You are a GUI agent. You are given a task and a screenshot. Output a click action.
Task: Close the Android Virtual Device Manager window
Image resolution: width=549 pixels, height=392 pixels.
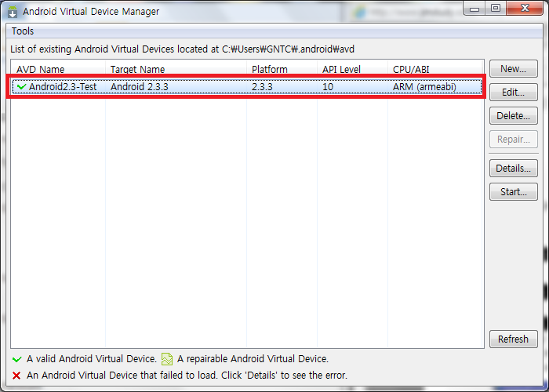click(x=525, y=9)
